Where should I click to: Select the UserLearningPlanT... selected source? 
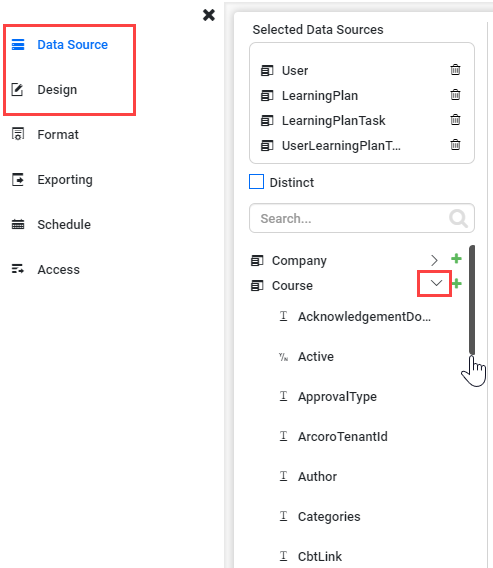(x=342, y=146)
